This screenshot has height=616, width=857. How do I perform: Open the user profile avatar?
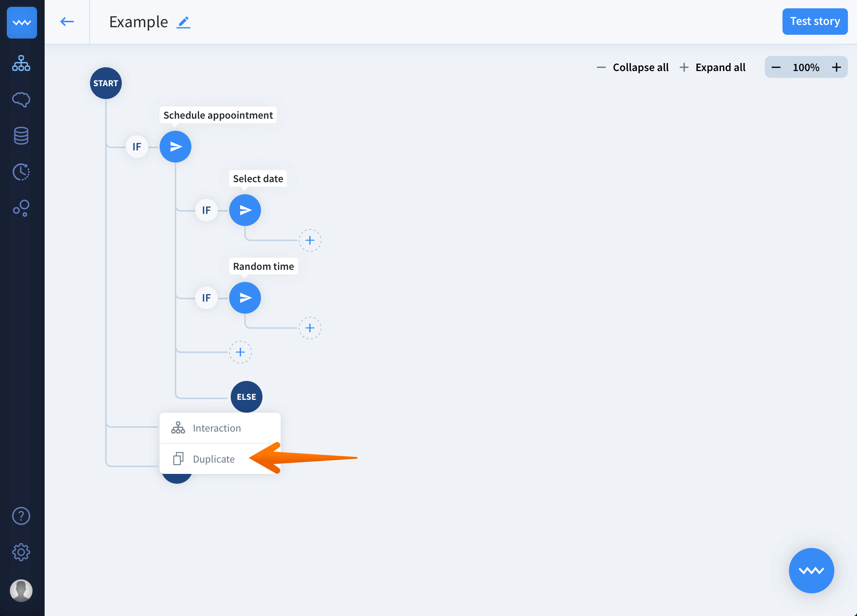(x=21, y=590)
